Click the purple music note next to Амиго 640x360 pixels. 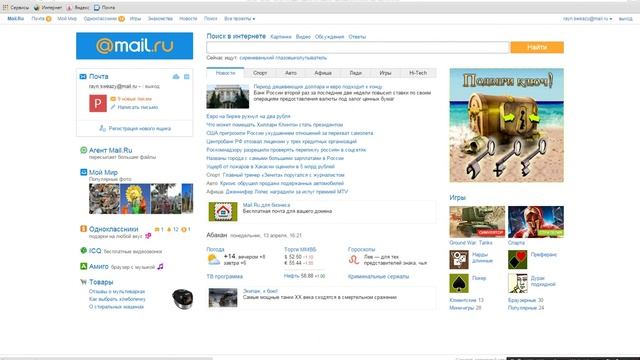point(160,266)
